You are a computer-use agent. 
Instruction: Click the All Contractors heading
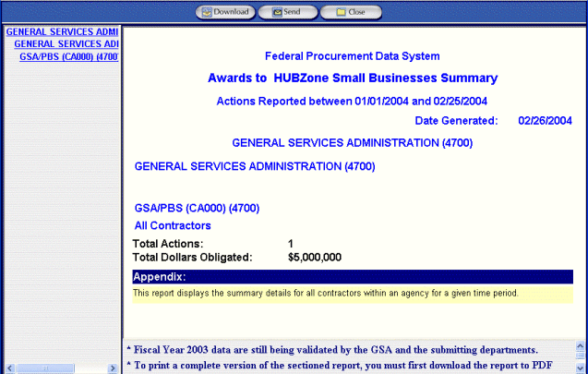173,225
